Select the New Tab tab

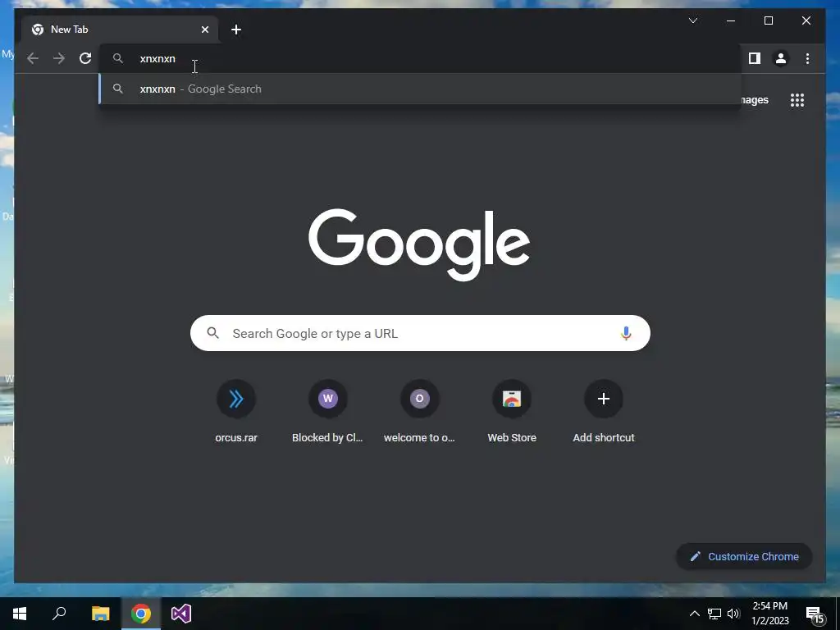pyautogui.click(x=120, y=30)
